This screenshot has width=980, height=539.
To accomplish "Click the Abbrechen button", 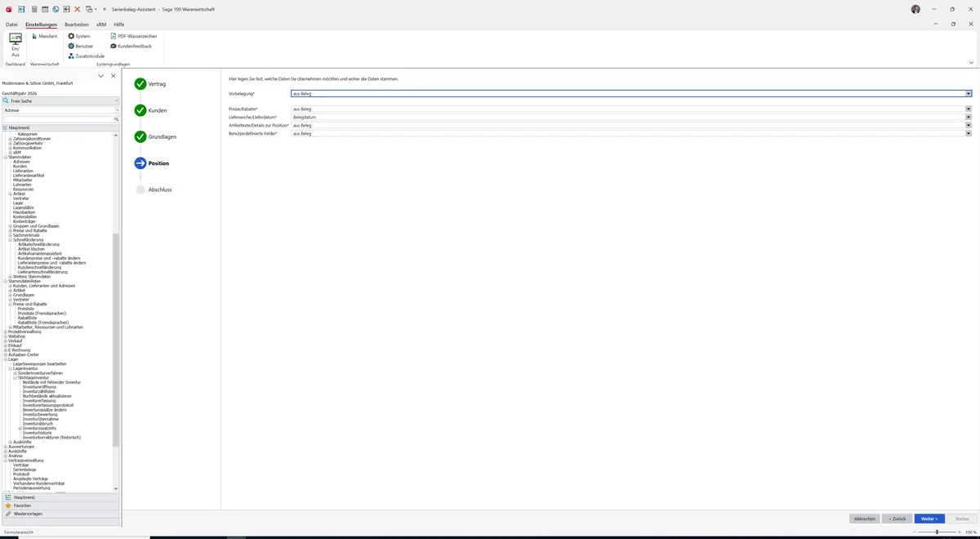I will tap(864, 519).
